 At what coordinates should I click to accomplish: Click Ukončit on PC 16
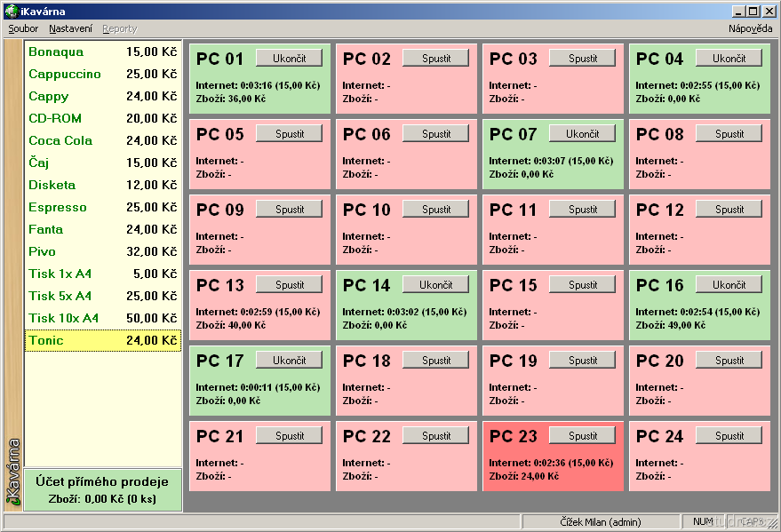(729, 285)
